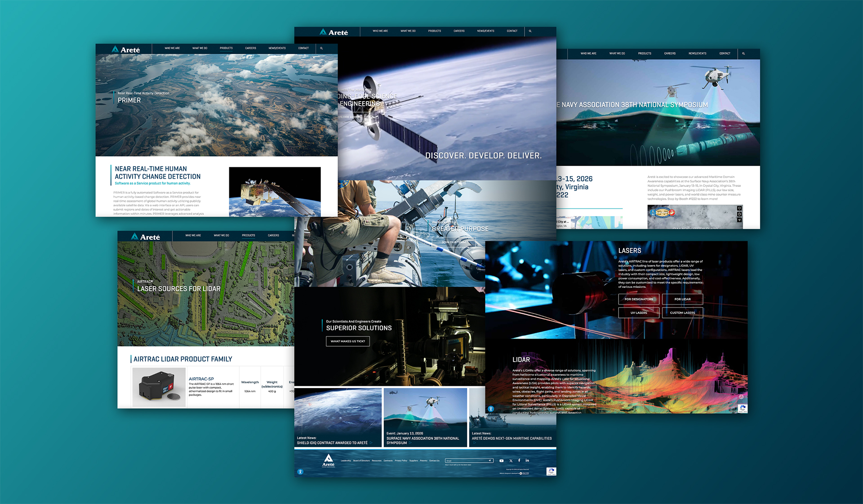Open CAREERS menu on symposium page
This screenshot has height=504, width=863.
(x=670, y=53)
